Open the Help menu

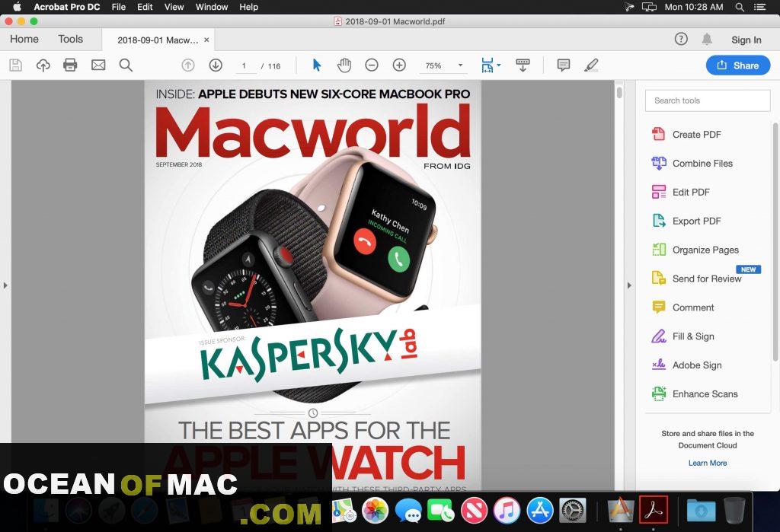[x=249, y=7]
